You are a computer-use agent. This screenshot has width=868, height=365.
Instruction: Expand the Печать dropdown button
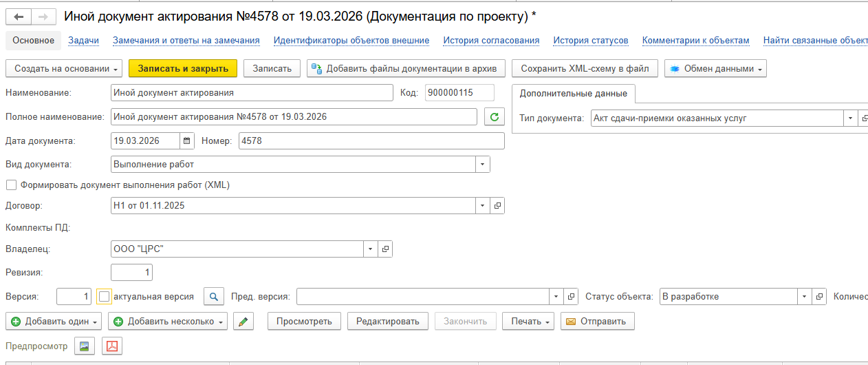pos(528,322)
